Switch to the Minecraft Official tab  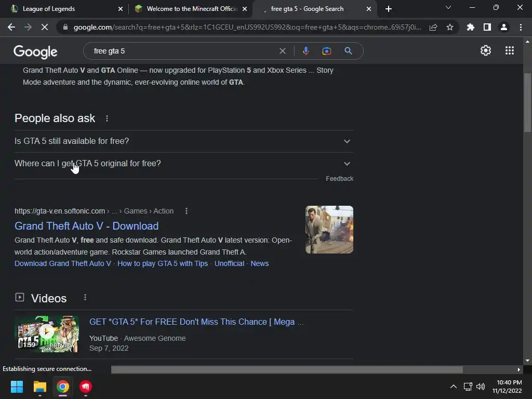[x=190, y=9]
